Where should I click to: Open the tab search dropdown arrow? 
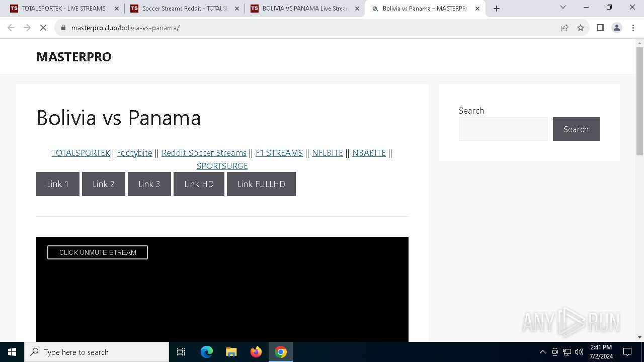point(563,7)
